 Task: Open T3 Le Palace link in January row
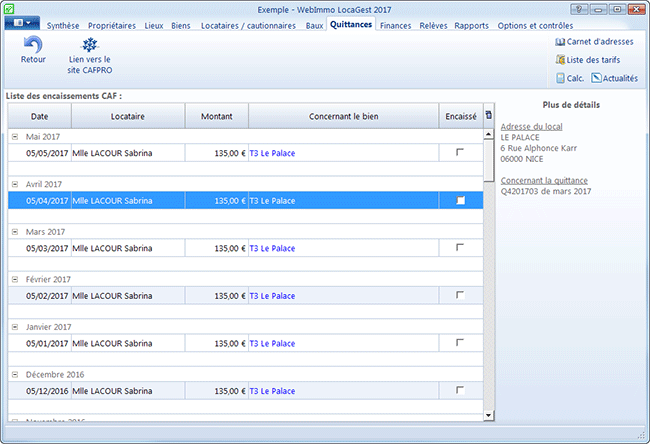pos(272,343)
